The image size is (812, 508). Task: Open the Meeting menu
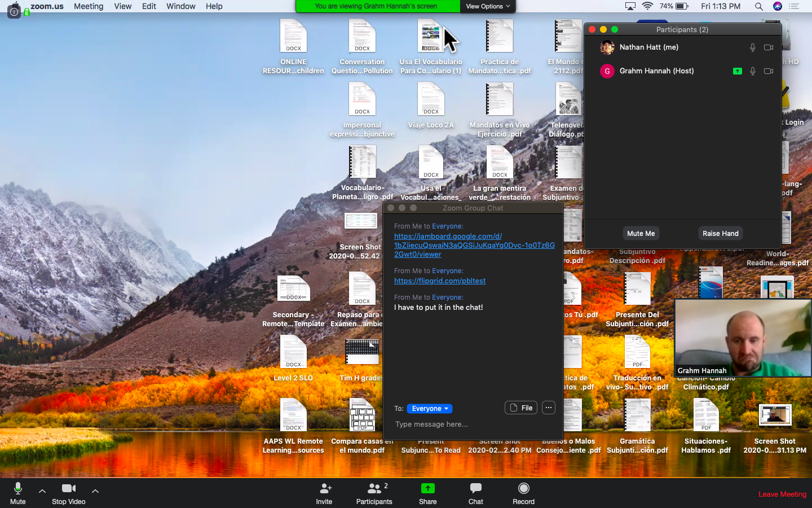coord(89,6)
